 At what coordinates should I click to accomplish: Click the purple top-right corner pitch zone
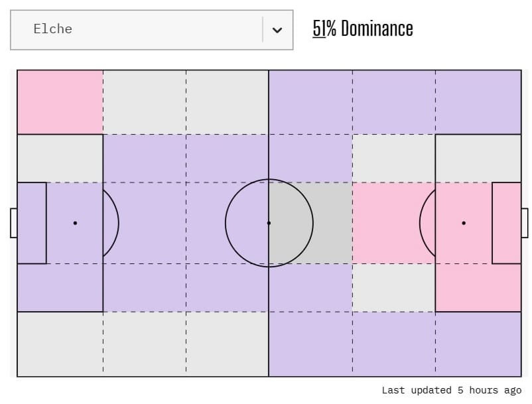[x=478, y=101]
